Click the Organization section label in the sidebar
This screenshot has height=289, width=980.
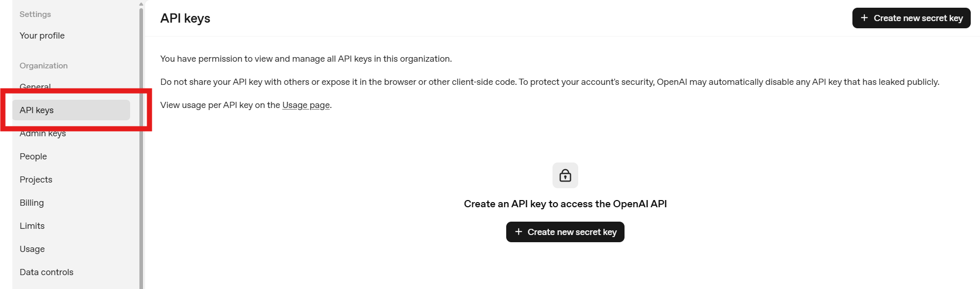[x=44, y=66]
